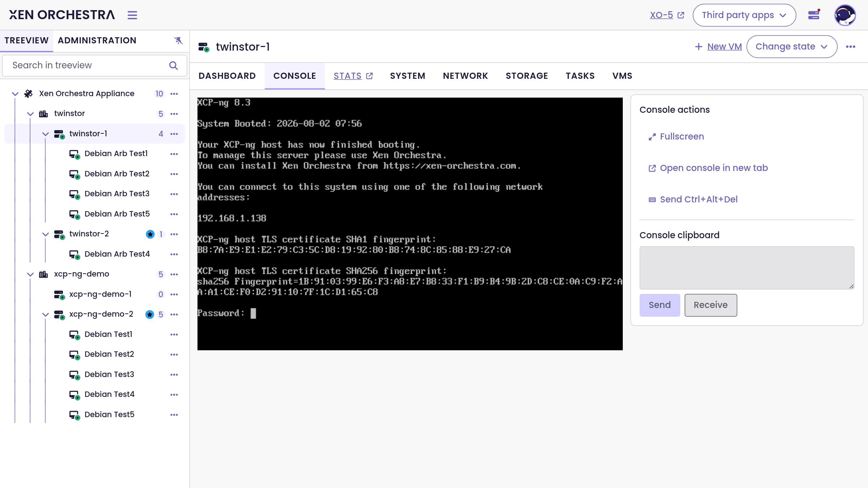Send Ctrl+Alt+Del to console
This screenshot has width=868, height=488.
693,200
